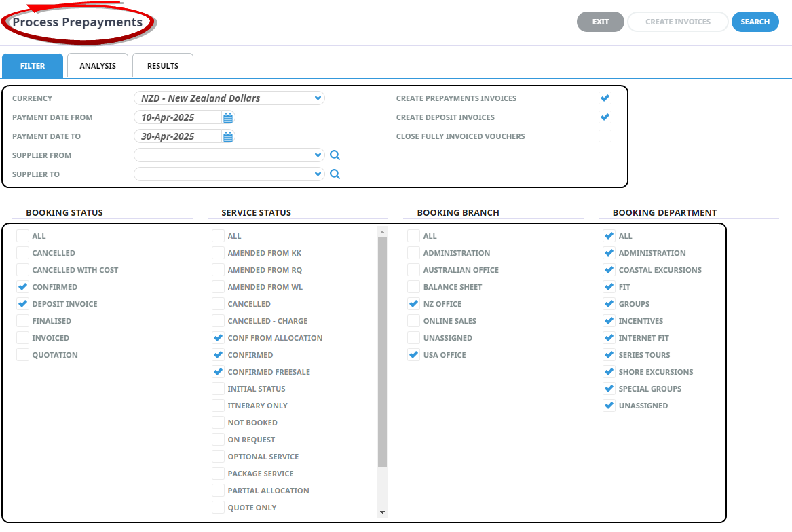Enable Close Fully Invoiced Vouchers
The height and width of the screenshot is (532, 792).
point(605,136)
